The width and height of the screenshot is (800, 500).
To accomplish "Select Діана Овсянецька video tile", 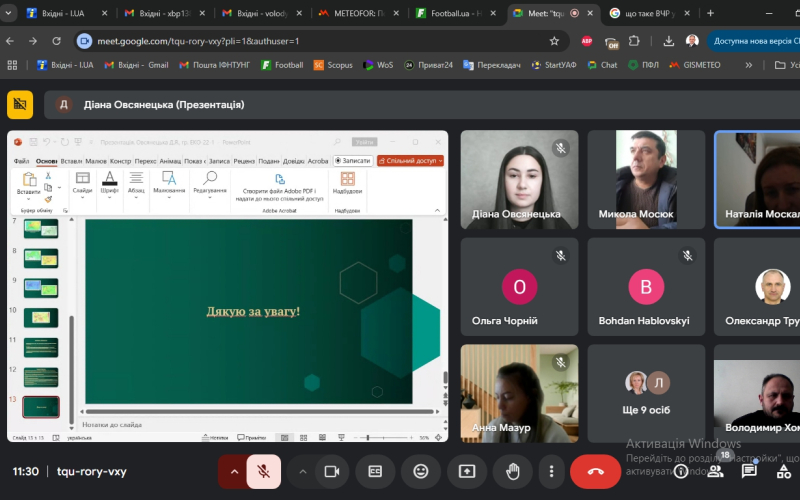I will 519,180.
